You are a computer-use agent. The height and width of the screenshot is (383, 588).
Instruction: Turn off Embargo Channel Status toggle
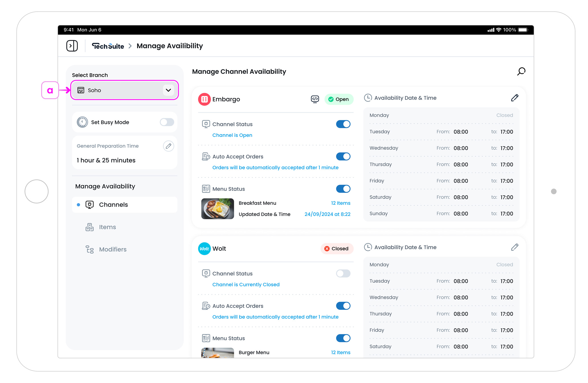[343, 124]
